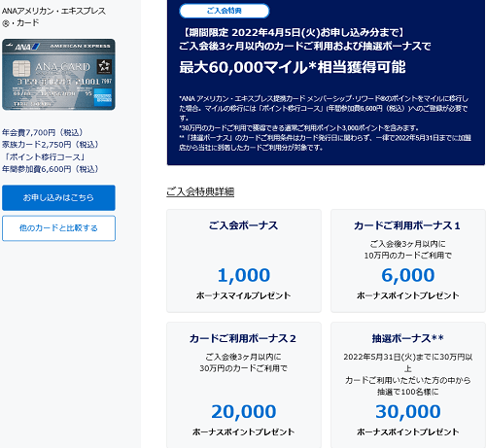Click 他のカードと比較する compare button
Image resolution: width=486 pixels, height=448 pixels.
pos(58,228)
